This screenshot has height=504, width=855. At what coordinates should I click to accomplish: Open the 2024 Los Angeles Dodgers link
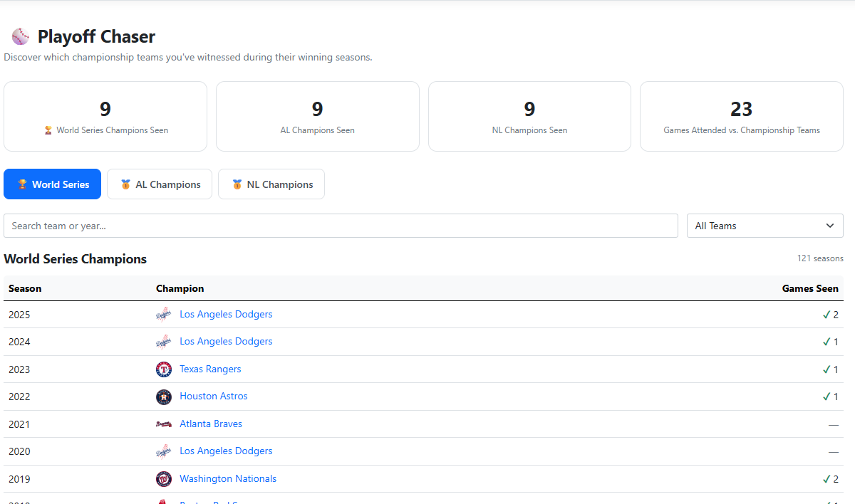226,342
